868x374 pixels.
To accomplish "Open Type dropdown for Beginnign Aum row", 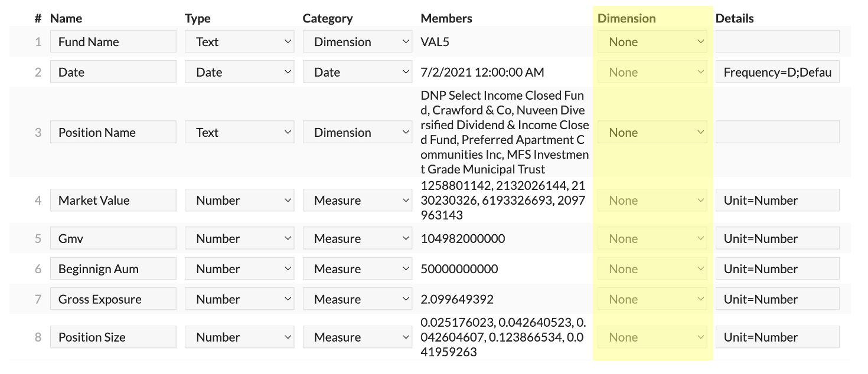I will 239,268.
